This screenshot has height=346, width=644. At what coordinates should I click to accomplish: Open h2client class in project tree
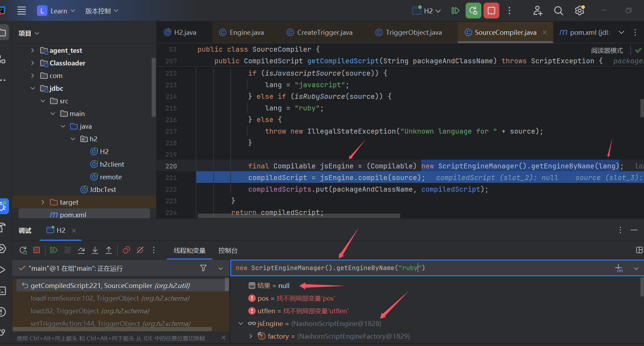coord(112,164)
